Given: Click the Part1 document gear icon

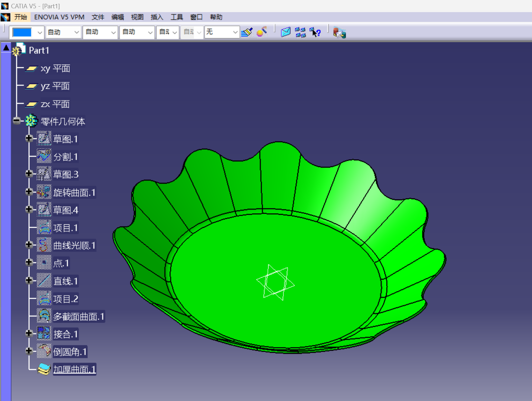Looking at the screenshot, I should coord(19,49).
